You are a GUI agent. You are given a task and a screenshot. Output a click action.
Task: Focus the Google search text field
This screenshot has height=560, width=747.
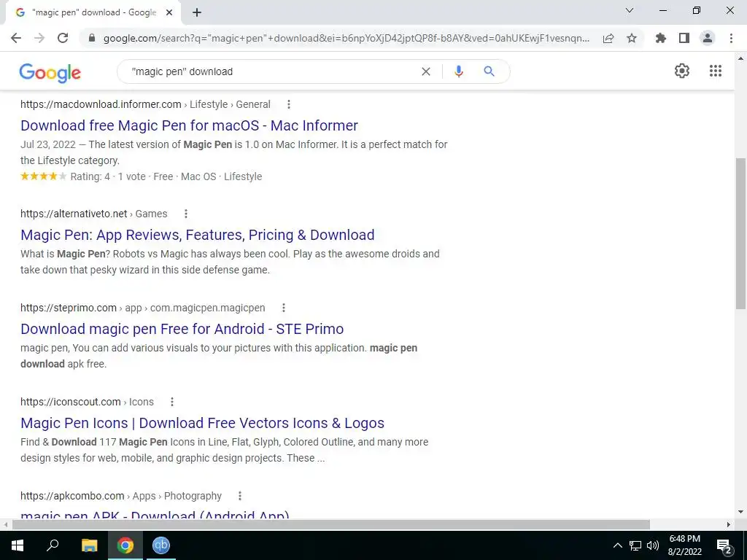pos(271,71)
